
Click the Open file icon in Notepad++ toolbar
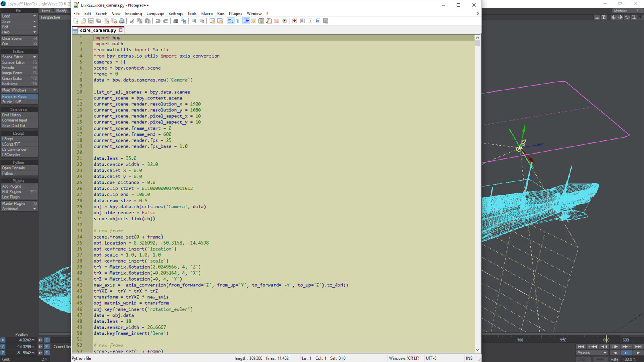pos(83,21)
